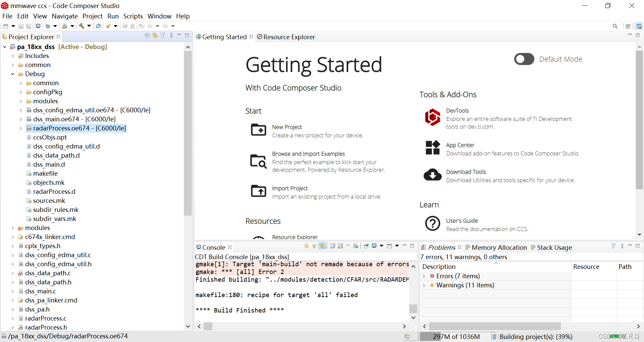Click the User's Guide link

[462, 221]
